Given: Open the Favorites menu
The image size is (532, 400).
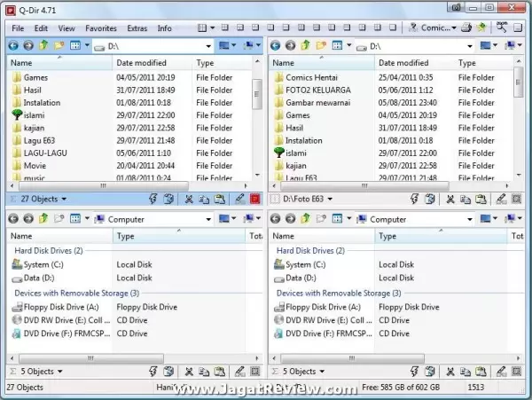Looking at the screenshot, I should [x=100, y=28].
